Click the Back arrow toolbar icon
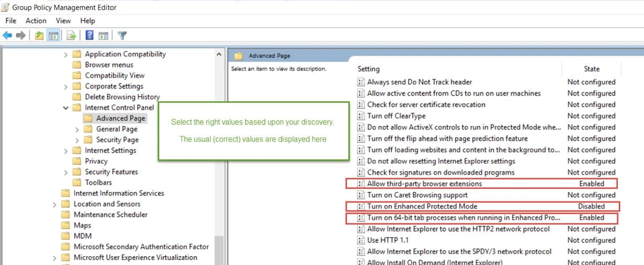Viewport: 644px width, 265px height. point(7,36)
